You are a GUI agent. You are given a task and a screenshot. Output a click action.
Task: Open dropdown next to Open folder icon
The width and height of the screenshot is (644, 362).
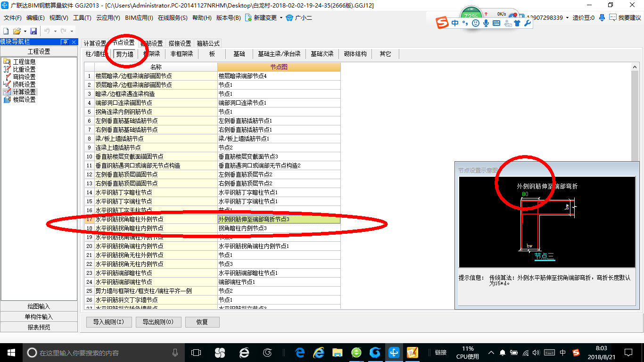click(25, 31)
